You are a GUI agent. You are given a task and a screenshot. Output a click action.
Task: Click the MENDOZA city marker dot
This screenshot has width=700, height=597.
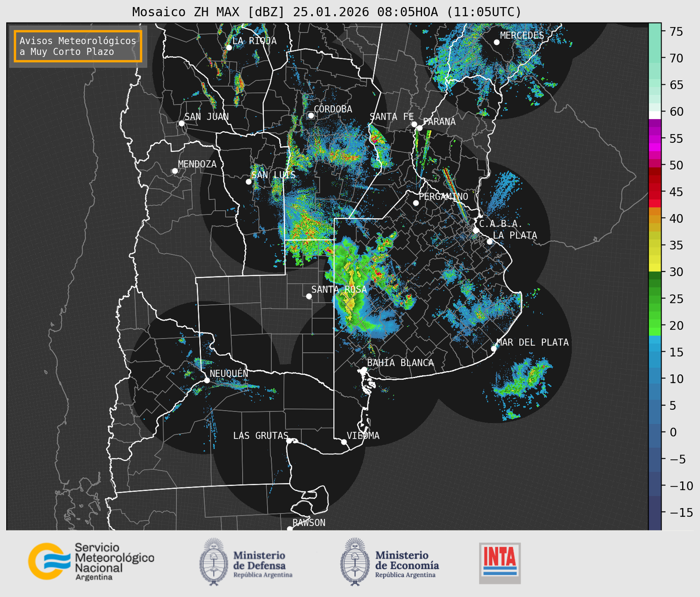coord(175,171)
